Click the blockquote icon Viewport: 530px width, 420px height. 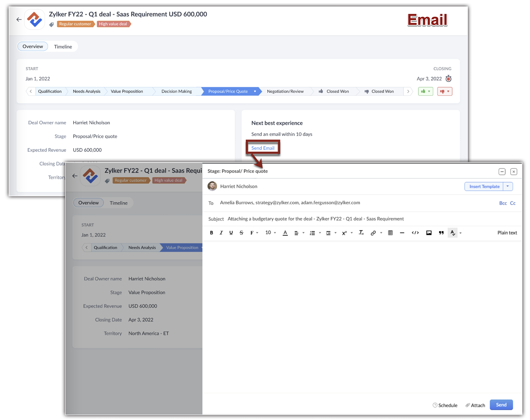(x=441, y=233)
